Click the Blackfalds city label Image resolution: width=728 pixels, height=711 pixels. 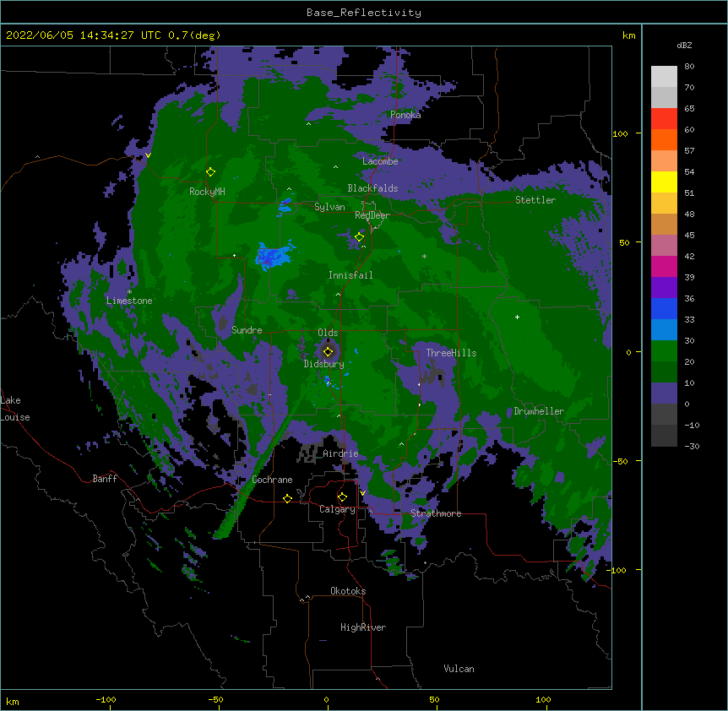(x=372, y=188)
